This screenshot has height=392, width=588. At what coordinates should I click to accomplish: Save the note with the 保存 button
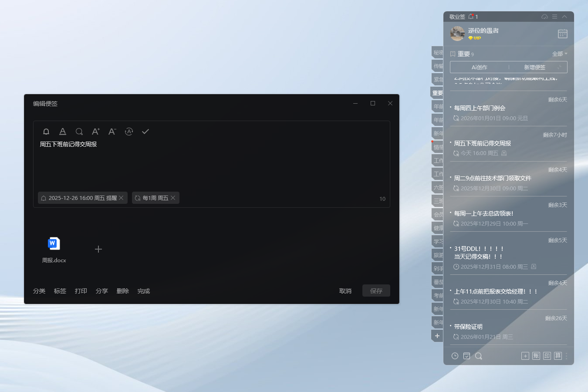coord(376,291)
